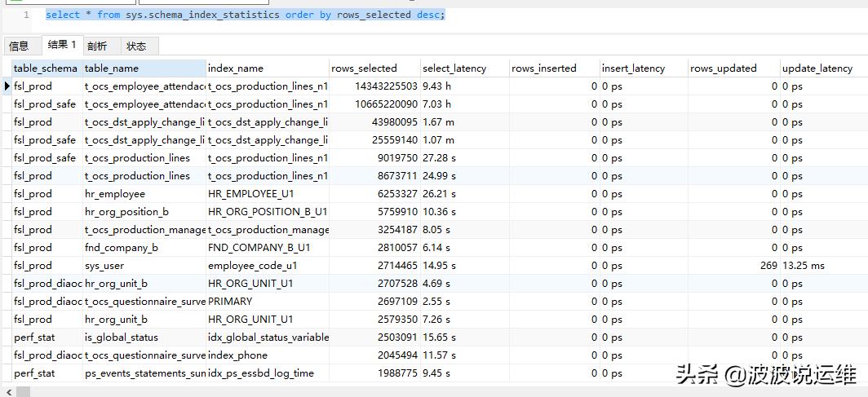Click the update_latency column header
868x397 pixels.
point(824,68)
